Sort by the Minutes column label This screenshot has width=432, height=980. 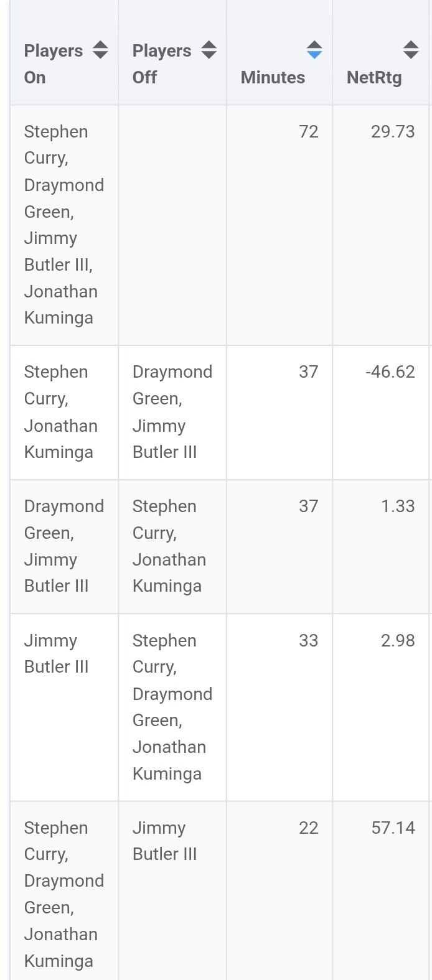[x=273, y=77]
